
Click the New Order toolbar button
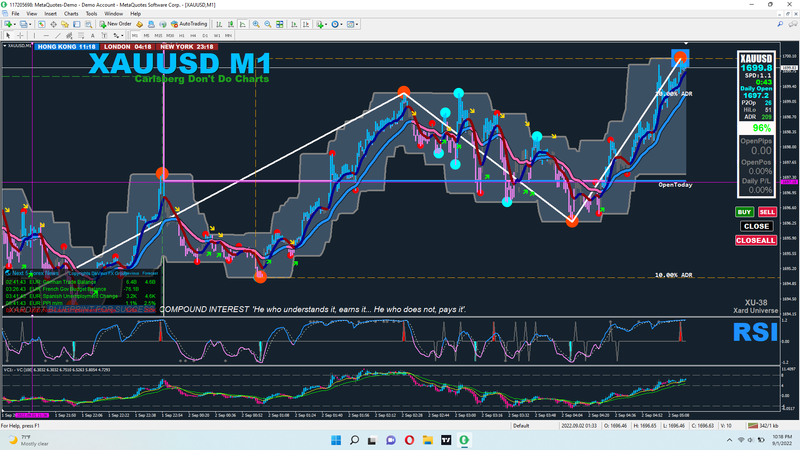(x=115, y=24)
